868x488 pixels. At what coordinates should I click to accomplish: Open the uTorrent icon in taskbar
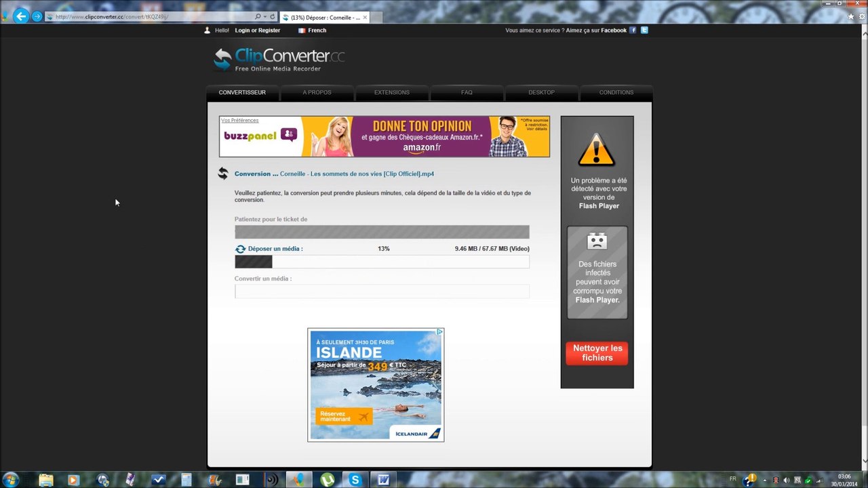tap(327, 480)
